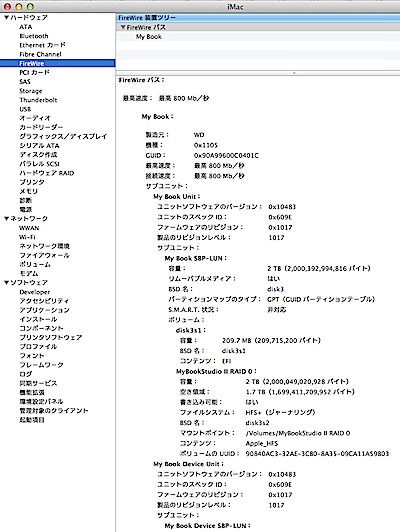Select 管理対象のクライアント entry
400x532 pixels.
[x=54, y=411]
